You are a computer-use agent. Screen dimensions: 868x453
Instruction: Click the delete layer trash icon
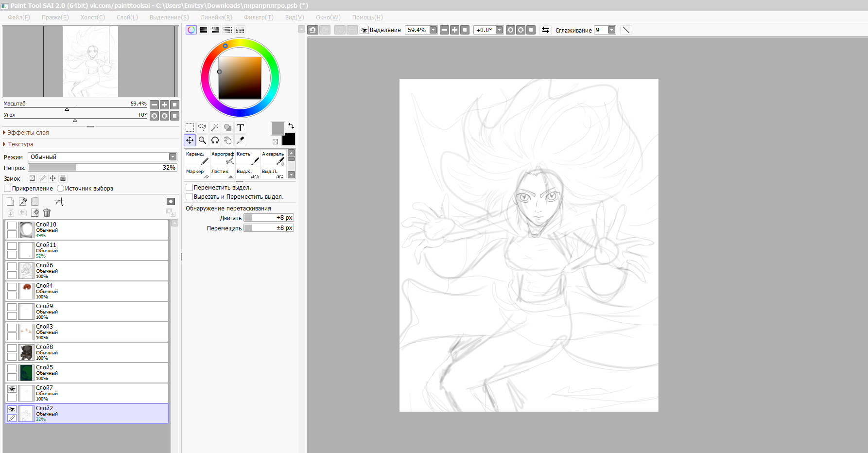(x=47, y=212)
